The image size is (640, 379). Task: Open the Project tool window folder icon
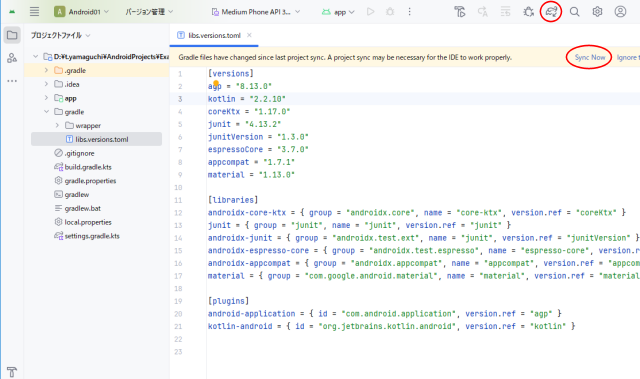12,35
